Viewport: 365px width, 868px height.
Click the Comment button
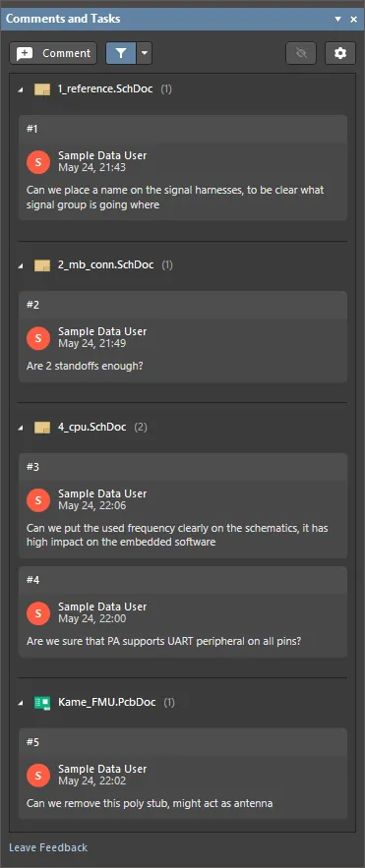[x=53, y=54]
